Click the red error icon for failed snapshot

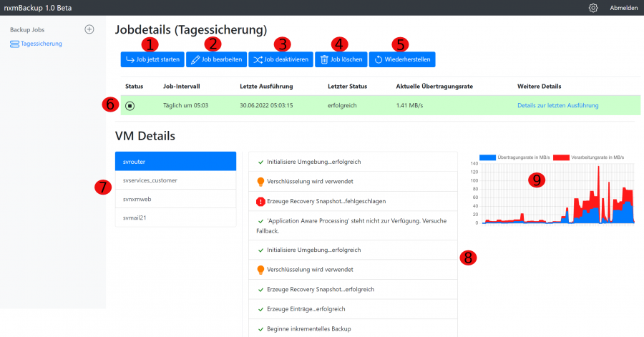(x=260, y=202)
